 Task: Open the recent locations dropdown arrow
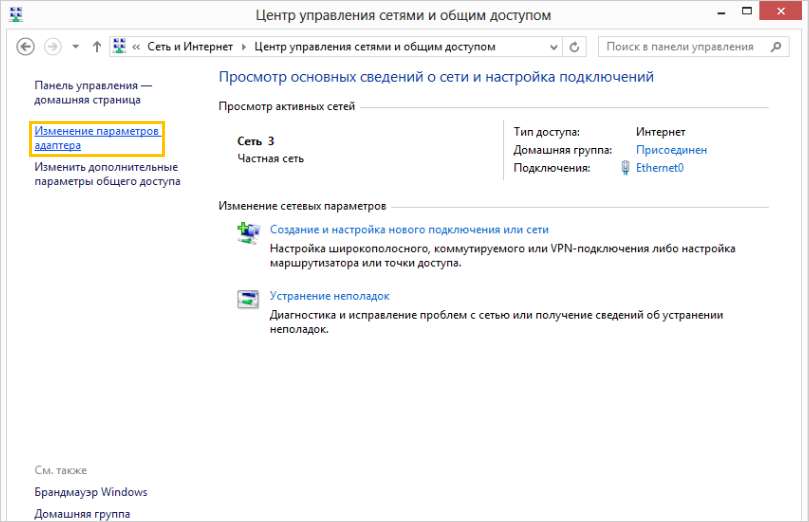click(76, 47)
